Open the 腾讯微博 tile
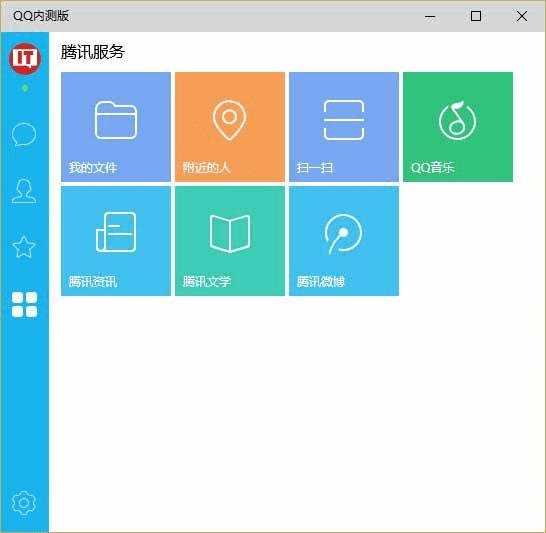 [x=344, y=241]
